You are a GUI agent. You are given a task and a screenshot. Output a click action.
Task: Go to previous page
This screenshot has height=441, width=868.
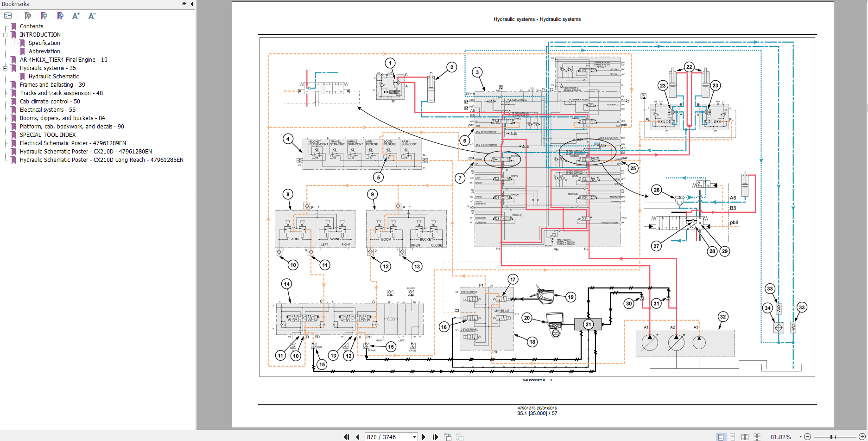(357, 437)
